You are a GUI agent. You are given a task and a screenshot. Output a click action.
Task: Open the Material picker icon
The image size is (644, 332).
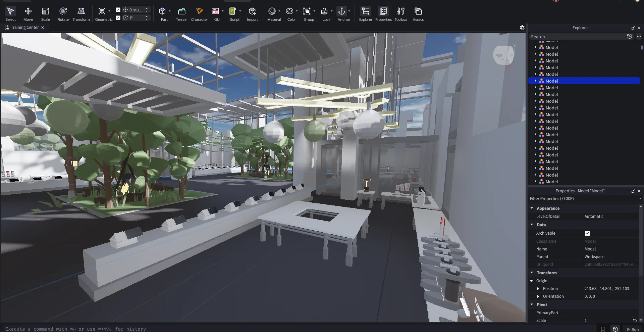click(x=272, y=11)
